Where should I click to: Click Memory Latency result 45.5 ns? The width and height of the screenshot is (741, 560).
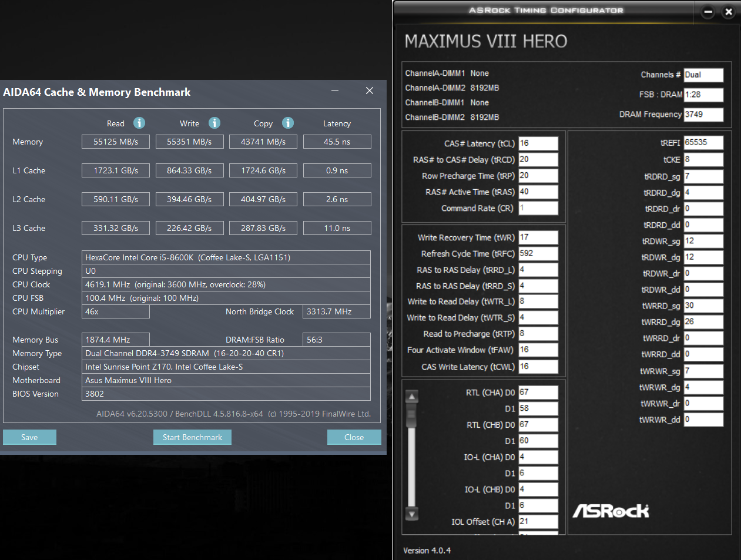coord(337,142)
